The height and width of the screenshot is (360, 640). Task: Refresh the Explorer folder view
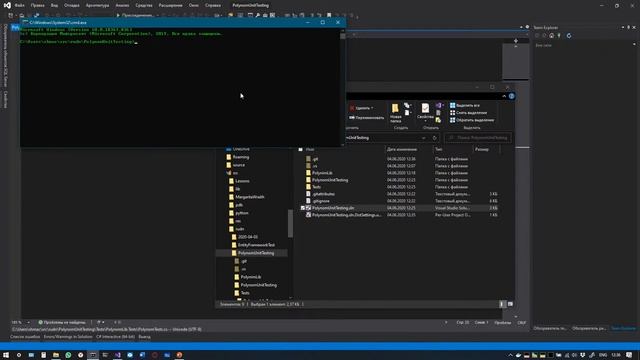click(435, 138)
